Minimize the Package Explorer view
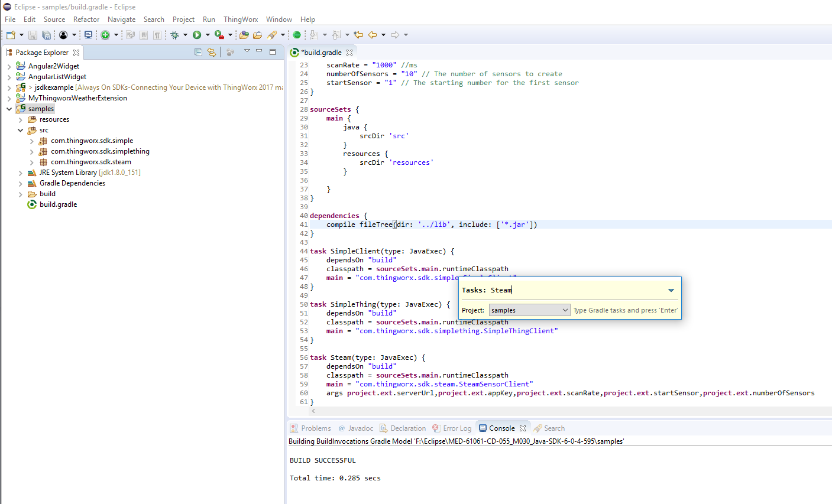This screenshot has width=832, height=504. 258,52
